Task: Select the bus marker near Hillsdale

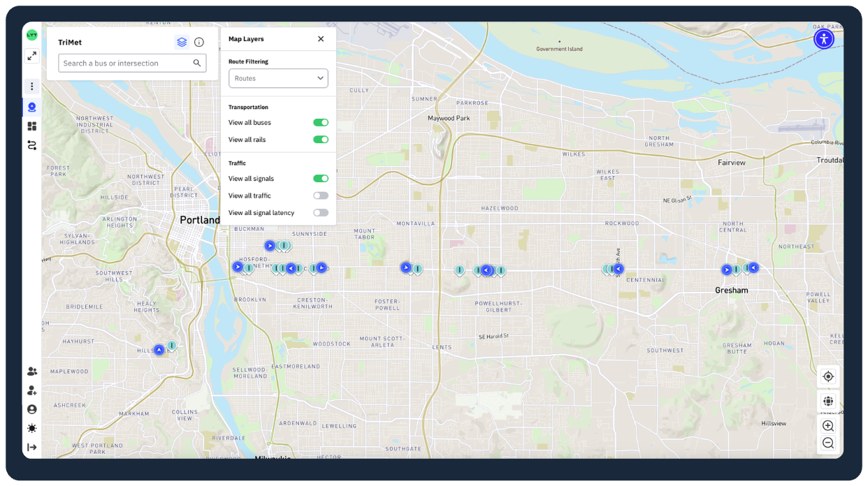Action: [x=159, y=350]
